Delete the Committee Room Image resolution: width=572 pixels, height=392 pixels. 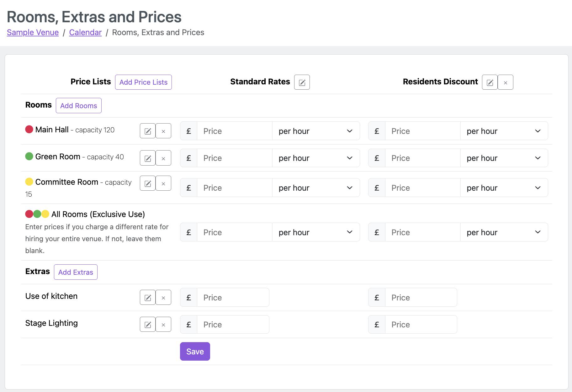click(163, 183)
